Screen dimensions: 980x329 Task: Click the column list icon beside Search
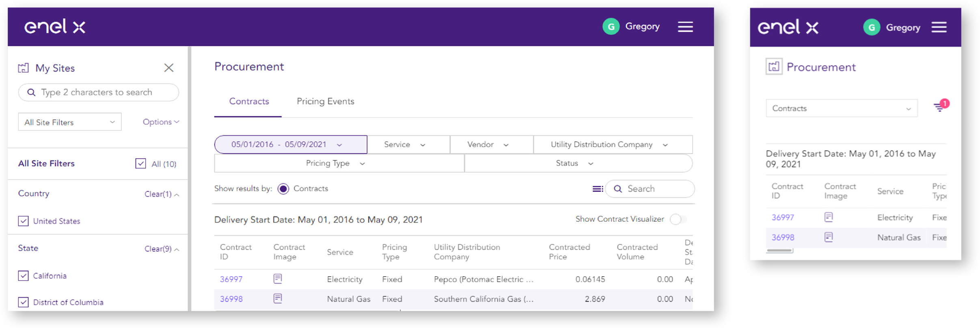point(597,189)
